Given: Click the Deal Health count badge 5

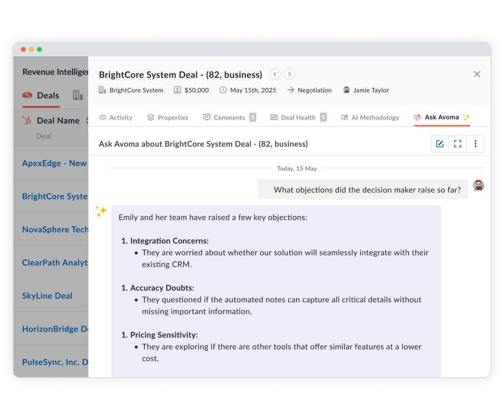Looking at the screenshot, I should click(323, 118).
